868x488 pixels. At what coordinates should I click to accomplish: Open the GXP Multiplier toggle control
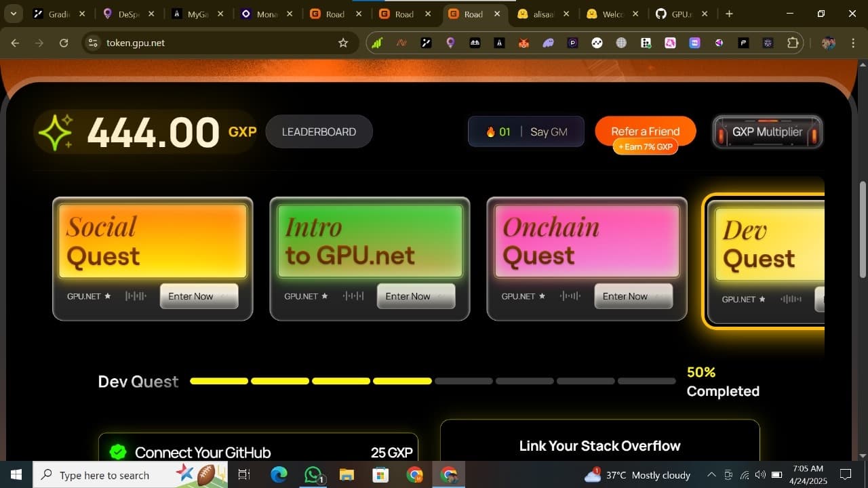(767, 131)
